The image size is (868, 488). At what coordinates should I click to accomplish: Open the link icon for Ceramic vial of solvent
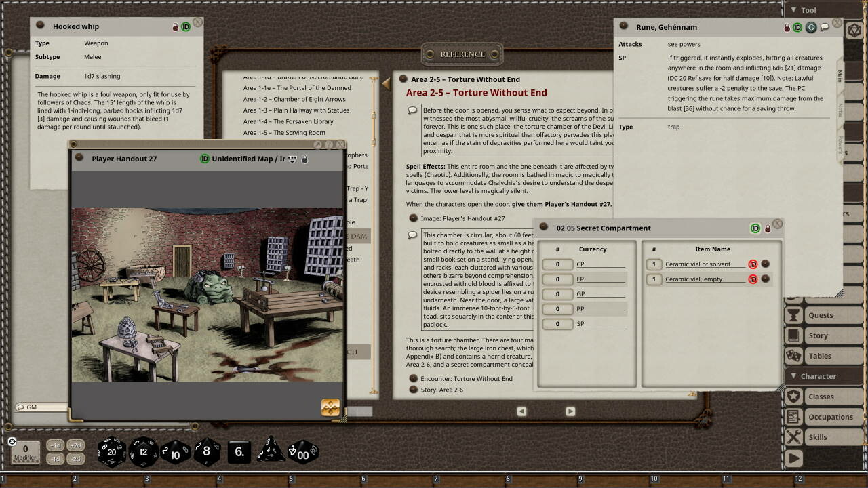[766, 264]
